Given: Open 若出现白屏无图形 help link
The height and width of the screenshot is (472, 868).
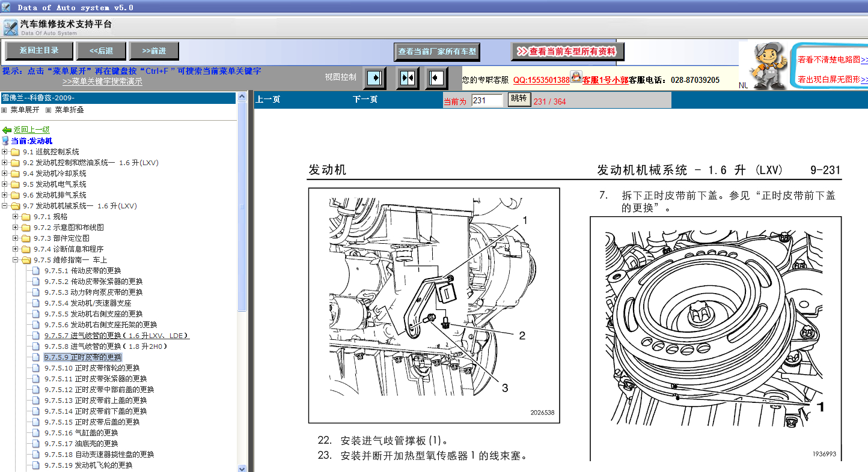Looking at the screenshot, I should 833,79.
